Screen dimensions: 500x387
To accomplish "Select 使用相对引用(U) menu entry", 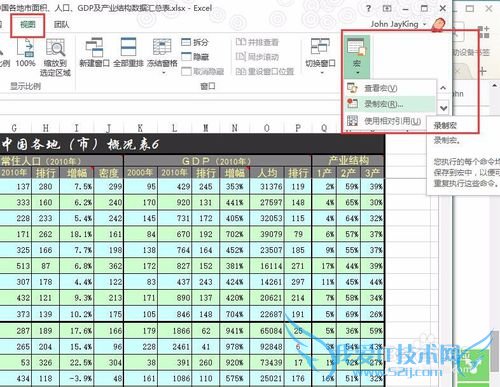I will pos(385,121).
